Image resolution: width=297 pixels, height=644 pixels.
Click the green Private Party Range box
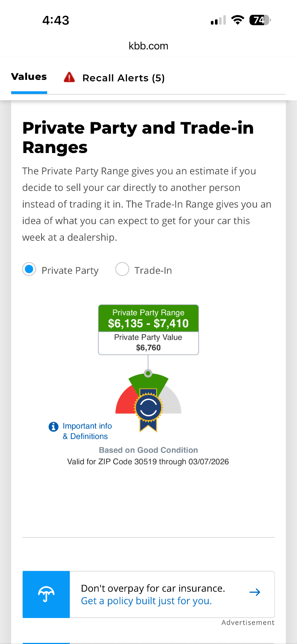tap(148, 319)
